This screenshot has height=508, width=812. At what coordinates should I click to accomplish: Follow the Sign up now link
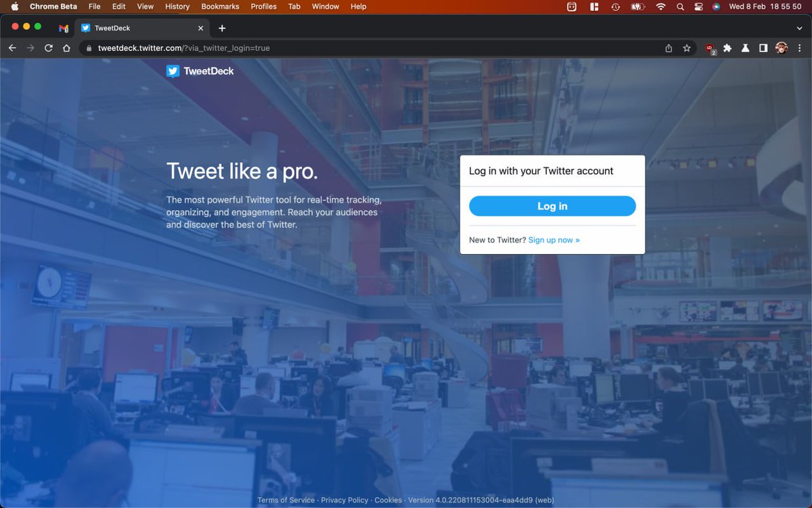pos(554,240)
